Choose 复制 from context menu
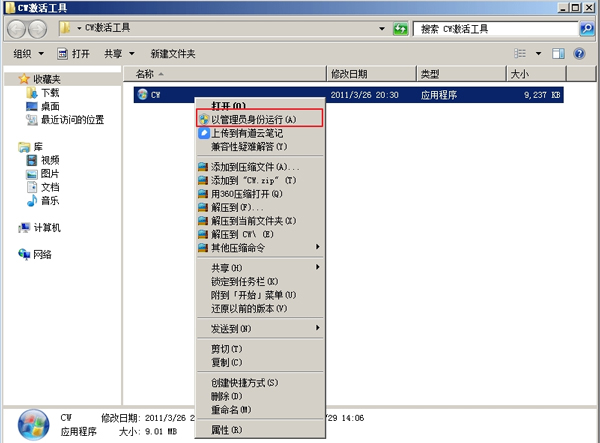This screenshot has width=600, height=443. (260, 362)
